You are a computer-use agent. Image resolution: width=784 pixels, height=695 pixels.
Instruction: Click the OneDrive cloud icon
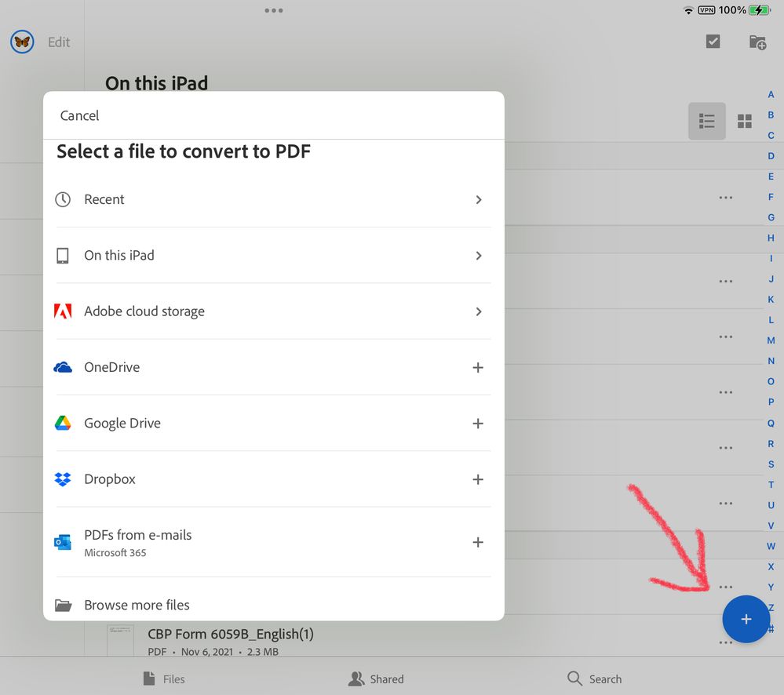click(x=63, y=368)
